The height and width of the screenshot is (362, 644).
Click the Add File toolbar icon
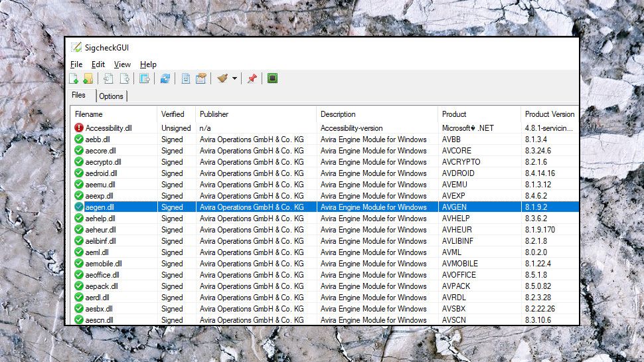pos(74,78)
